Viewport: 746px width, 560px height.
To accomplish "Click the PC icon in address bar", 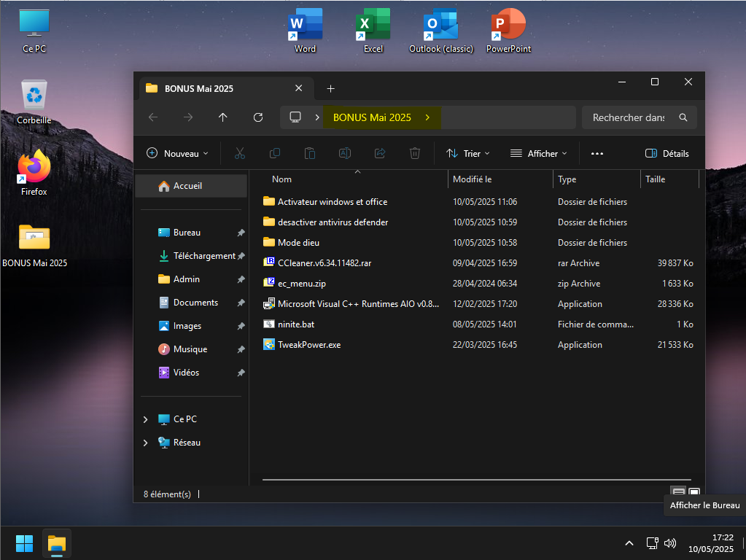I will point(295,117).
